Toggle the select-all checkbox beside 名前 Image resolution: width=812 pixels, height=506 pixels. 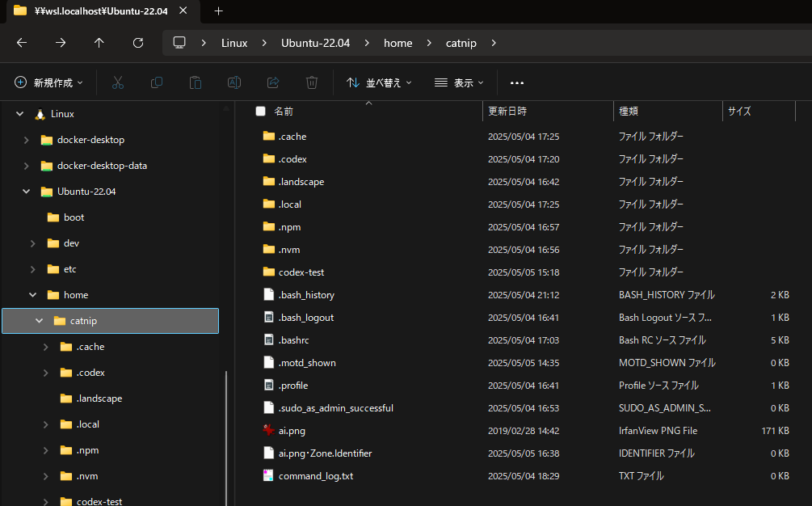point(260,112)
